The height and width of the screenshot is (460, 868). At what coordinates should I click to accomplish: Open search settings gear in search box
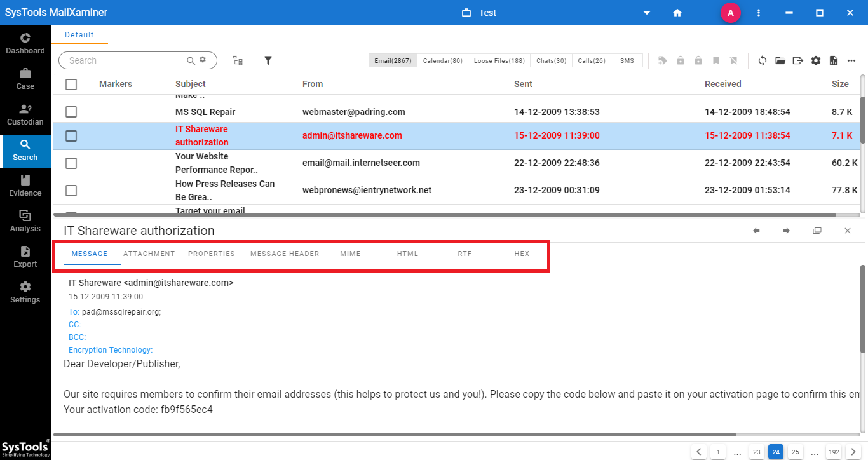[x=203, y=60]
